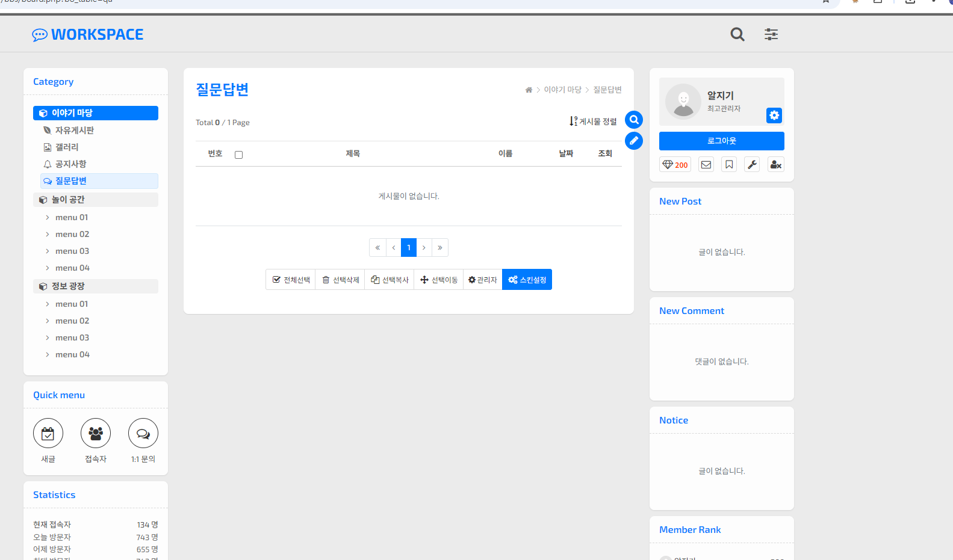The image size is (953, 560).
Task: Click the search magnifier in the header
Action: click(x=737, y=34)
